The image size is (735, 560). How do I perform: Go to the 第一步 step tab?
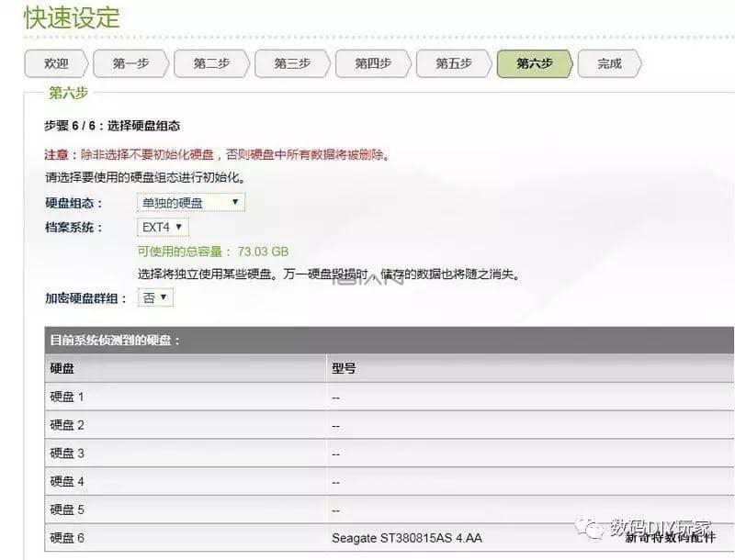130,63
